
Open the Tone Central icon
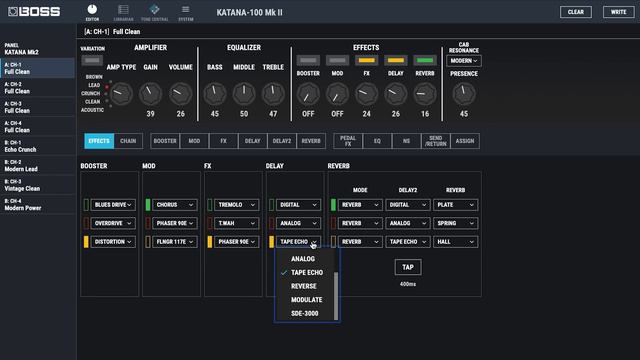tap(154, 12)
